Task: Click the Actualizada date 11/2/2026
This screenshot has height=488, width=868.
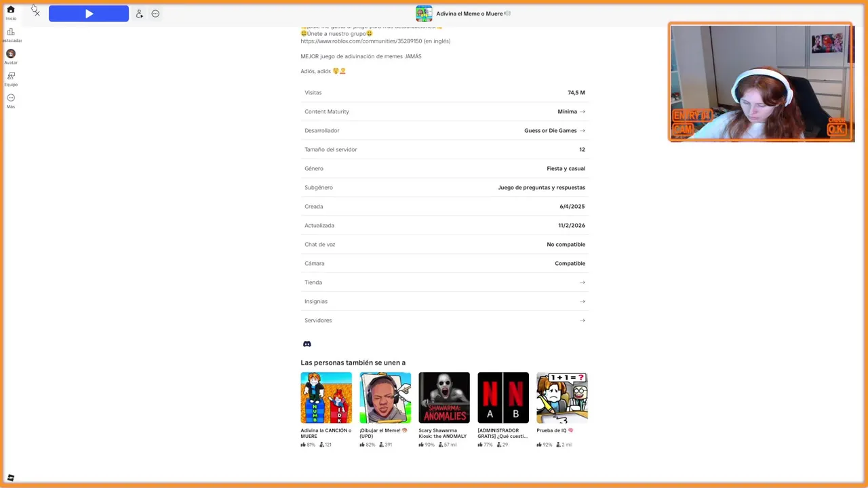Action: pyautogui.click(x=572, y=225)
